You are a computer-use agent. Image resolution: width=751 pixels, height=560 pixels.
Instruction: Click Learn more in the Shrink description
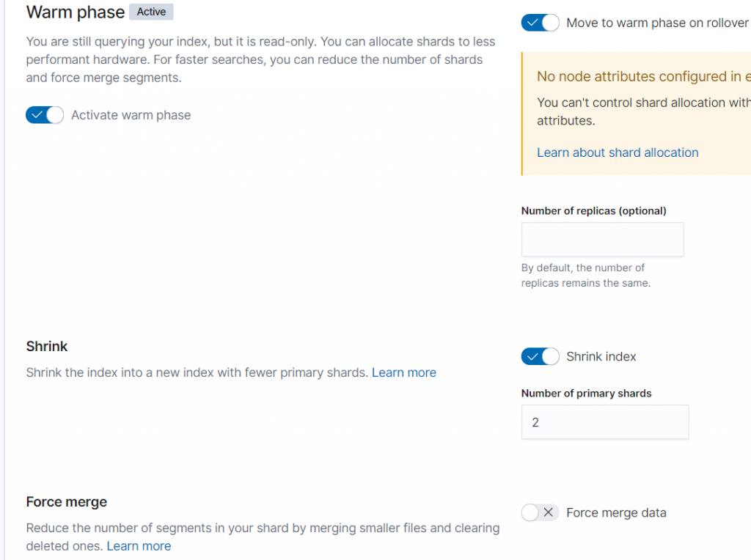tap(404, 372)
